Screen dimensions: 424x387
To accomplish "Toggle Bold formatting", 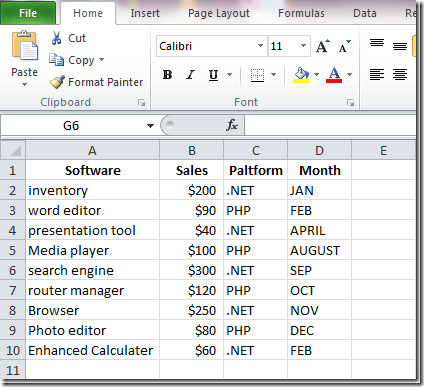I will pyautogui.click(x=167, y=75).
